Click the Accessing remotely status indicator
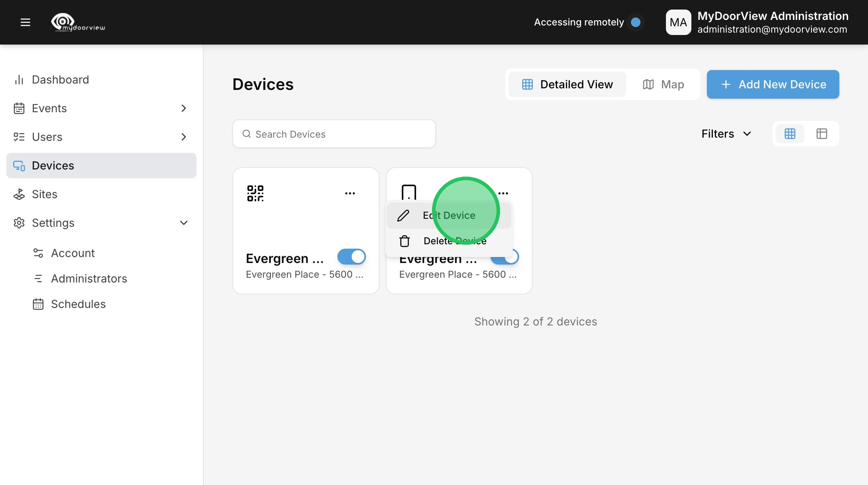Screen dimensions: 868x485 (635, 22)
